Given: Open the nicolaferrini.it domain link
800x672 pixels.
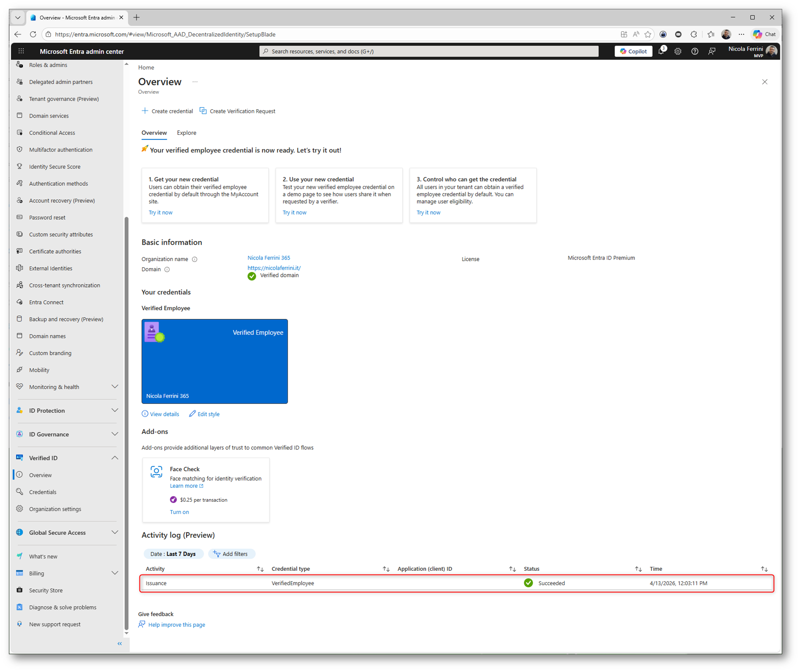Looking at the screenshot, I should click(x=274, y=268).
